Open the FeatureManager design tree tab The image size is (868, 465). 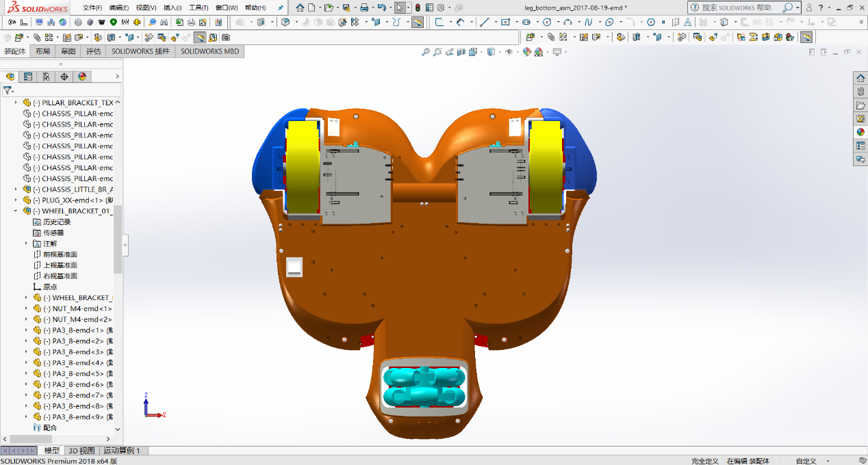(10, 77)
